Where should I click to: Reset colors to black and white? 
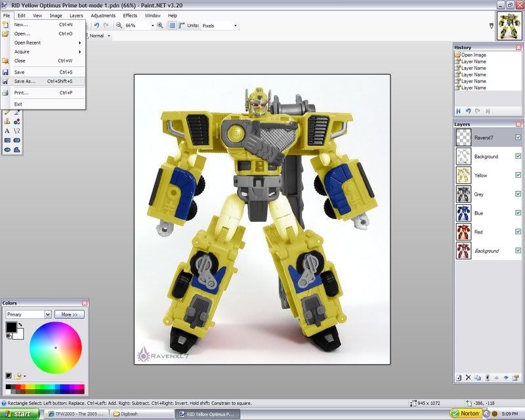point(9,336)
